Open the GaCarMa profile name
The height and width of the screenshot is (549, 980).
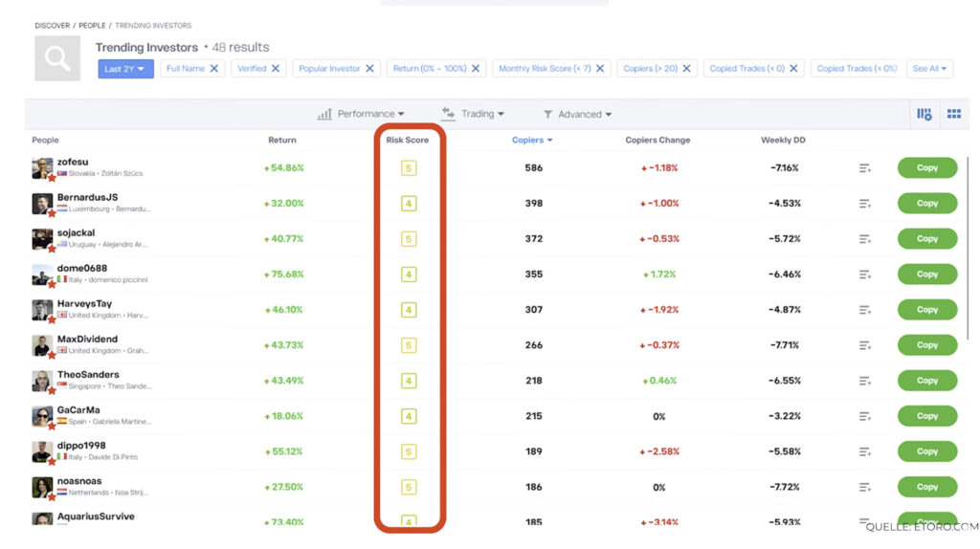tap(78, 410)
